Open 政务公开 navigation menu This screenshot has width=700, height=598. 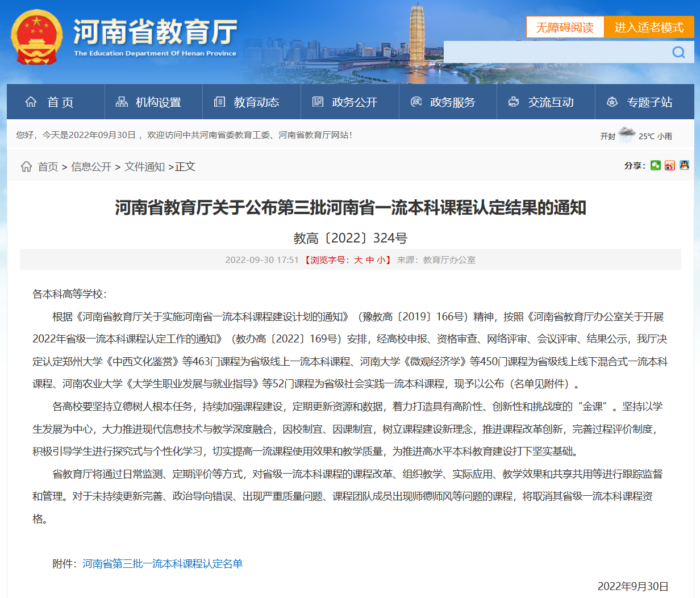pyautogui.click(x=345, y=102)
